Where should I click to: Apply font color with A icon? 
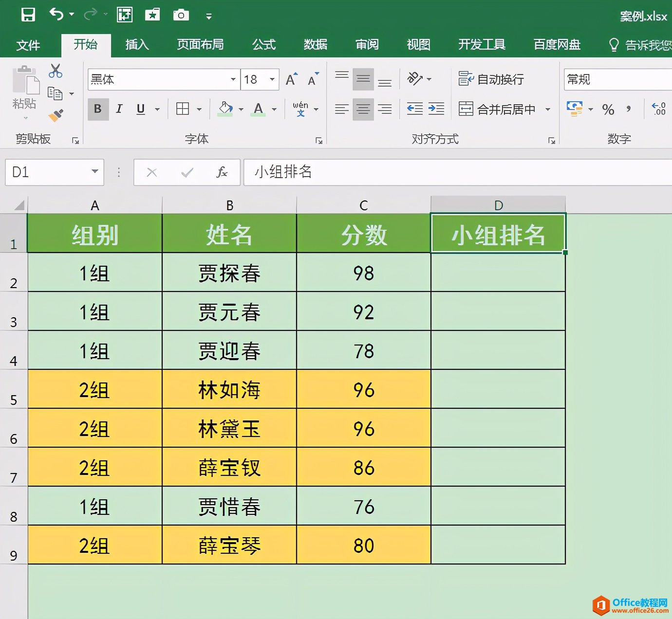pyautogui.click(x=259, y=109)
